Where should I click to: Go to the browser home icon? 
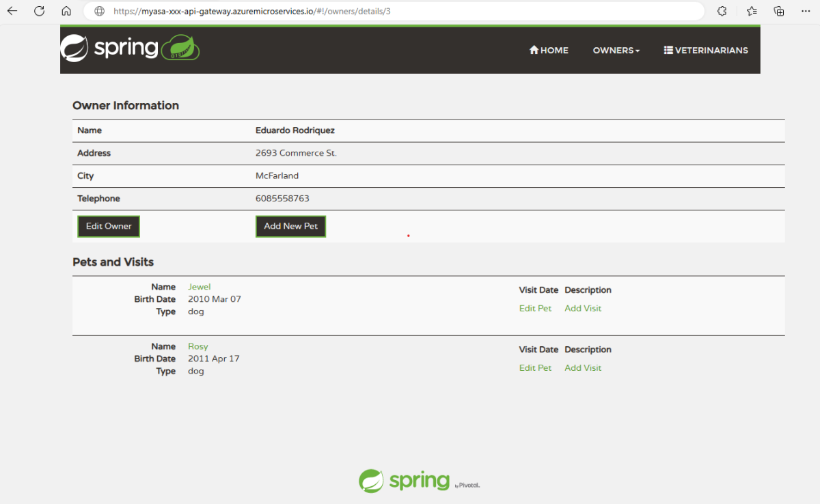(66, 11)
